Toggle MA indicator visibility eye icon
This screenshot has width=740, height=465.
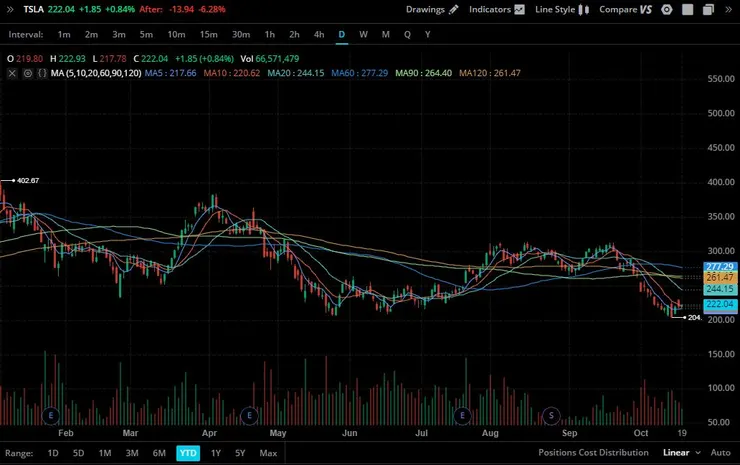(x=27, y=73)
